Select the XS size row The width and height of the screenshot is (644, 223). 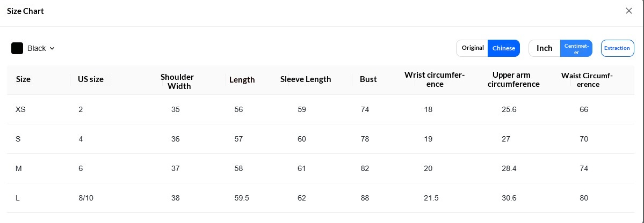click(320, 109)
